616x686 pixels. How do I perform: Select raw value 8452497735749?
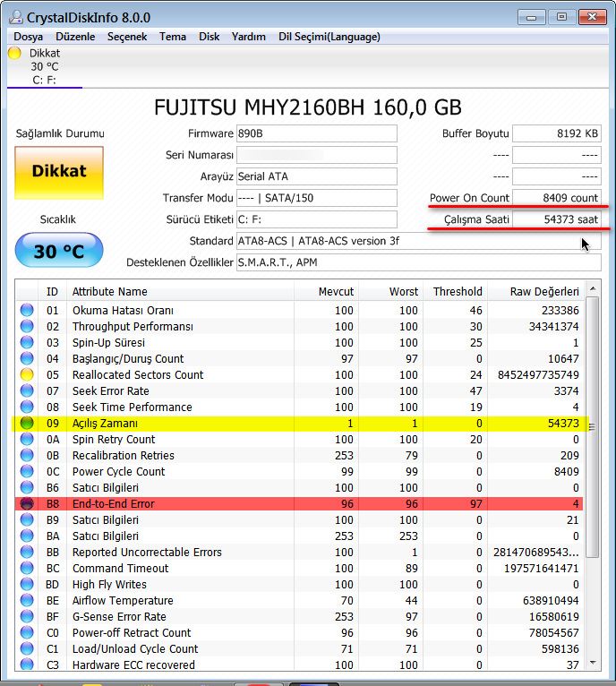(538, 375)
